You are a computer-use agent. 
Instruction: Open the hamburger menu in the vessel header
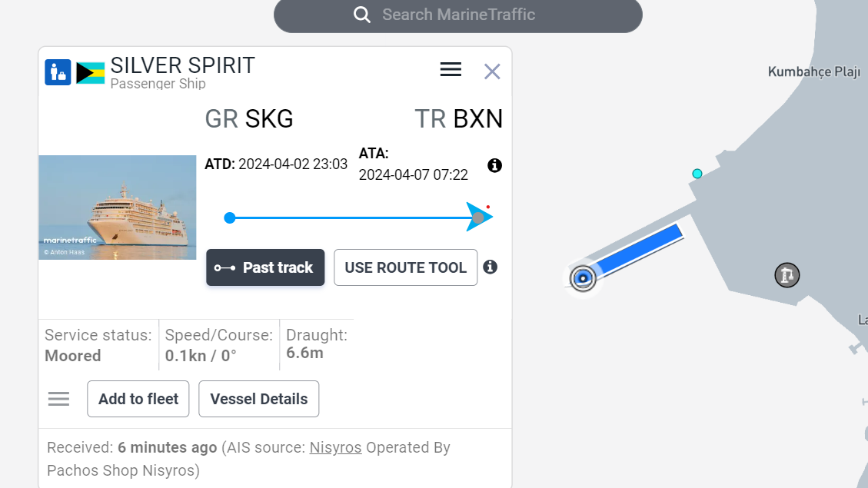pos(451,69)
